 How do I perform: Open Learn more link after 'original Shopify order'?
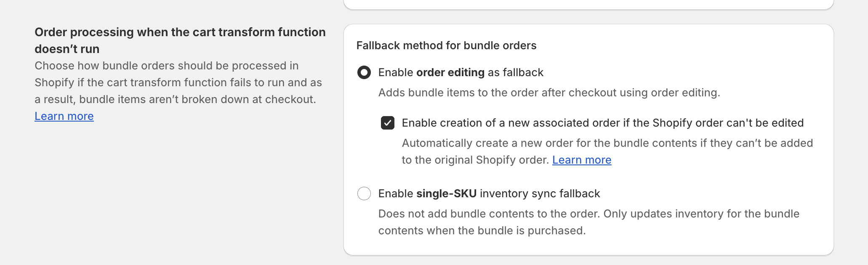[x=582, y=160]
